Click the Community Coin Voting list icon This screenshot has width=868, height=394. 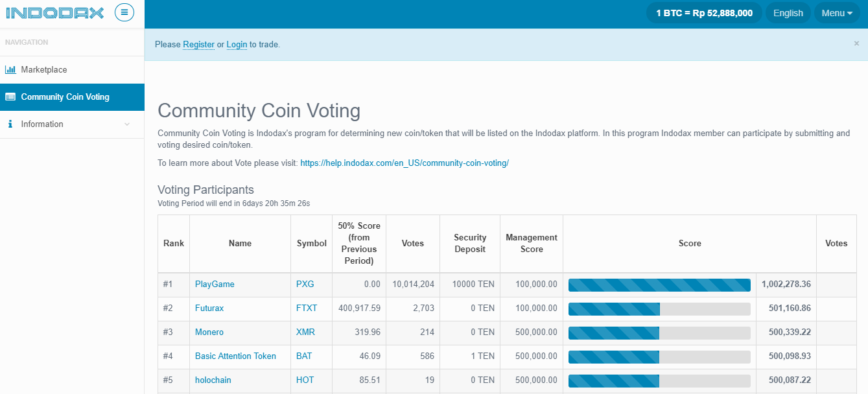click(10, 97)
